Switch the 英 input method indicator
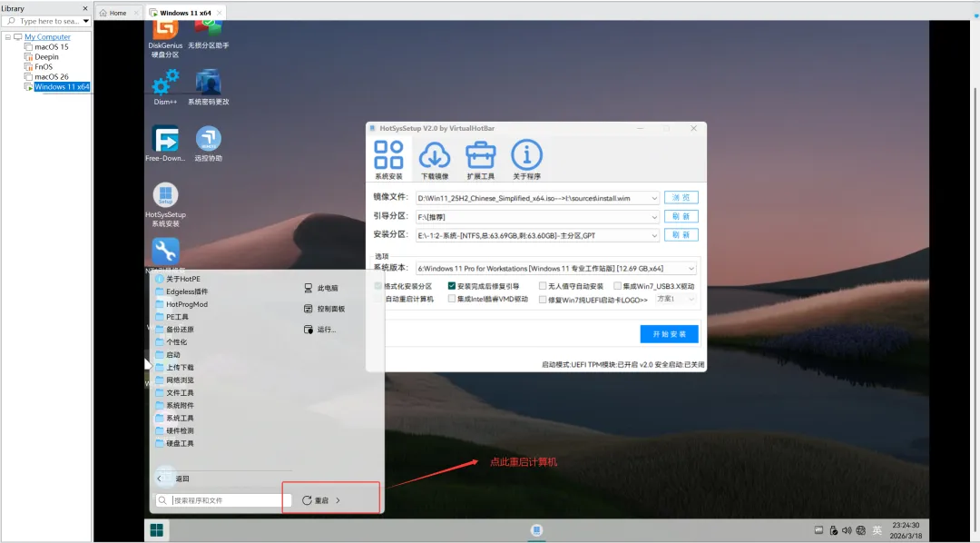This screenshot has height=543, width=980. pyautogui.click(x=877, y=530)
